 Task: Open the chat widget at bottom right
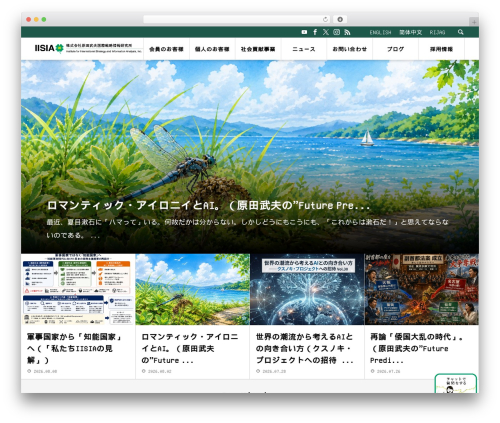click(x=456, y=384)
